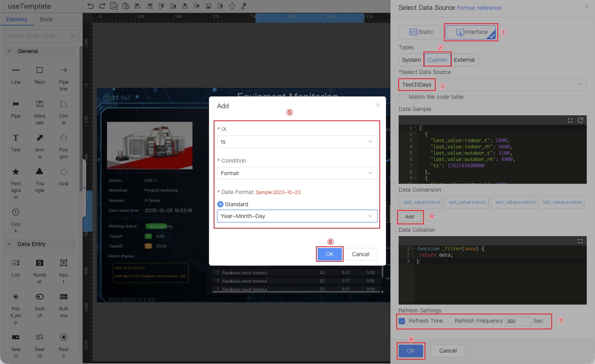The image size is (595, 364).
Task: Open the Format reference link
Action: coord(479,8)
